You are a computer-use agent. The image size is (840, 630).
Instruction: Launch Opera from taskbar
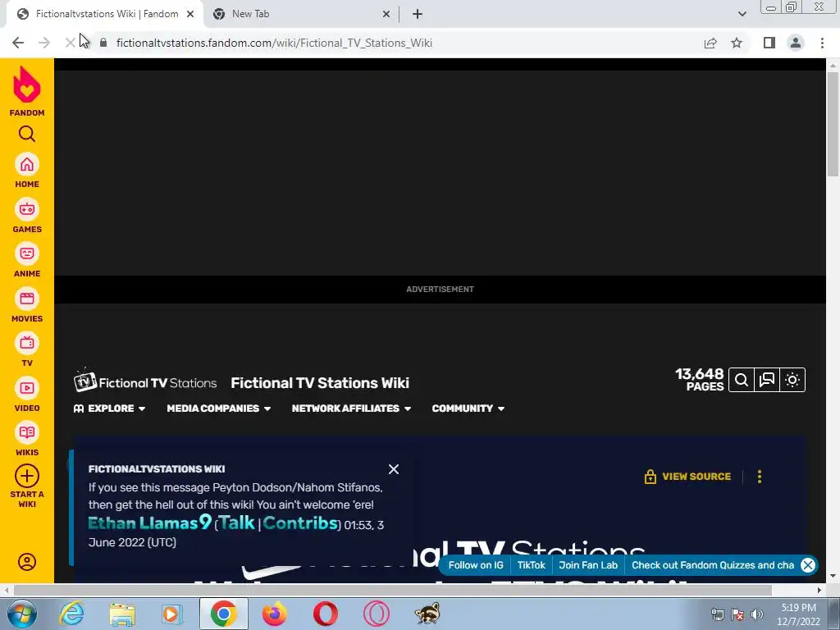(x=325, y=614)
